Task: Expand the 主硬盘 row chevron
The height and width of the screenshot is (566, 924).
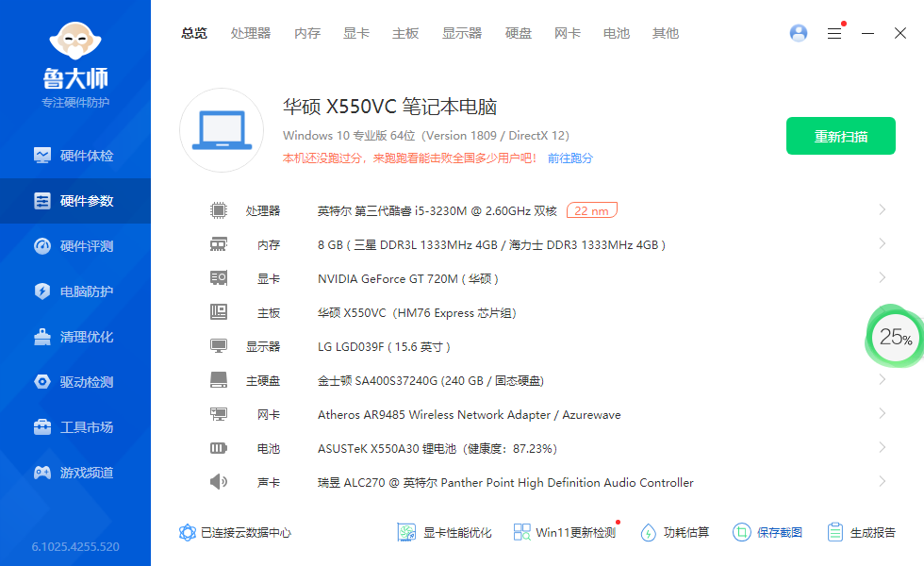Action: tap(883, 379)
